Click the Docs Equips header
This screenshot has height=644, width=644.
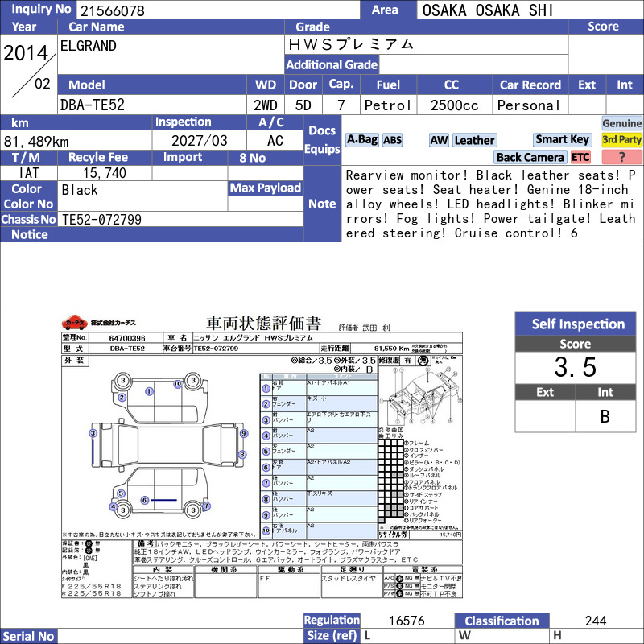click(323, 140)
